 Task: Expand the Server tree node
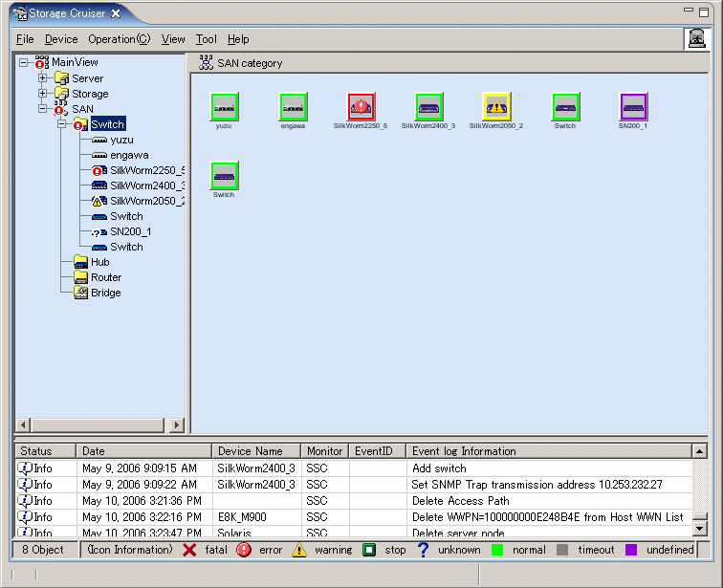pos(42,77)
